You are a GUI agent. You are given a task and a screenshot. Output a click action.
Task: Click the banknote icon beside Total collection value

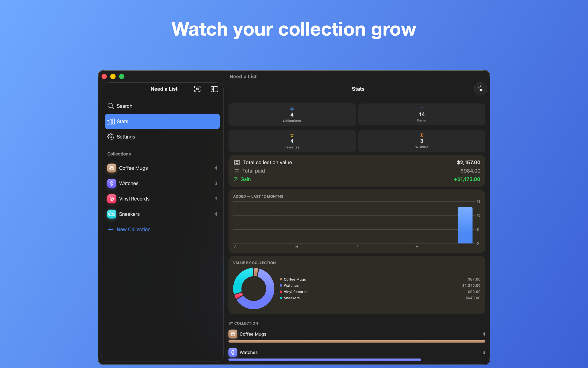click(237, 162)
